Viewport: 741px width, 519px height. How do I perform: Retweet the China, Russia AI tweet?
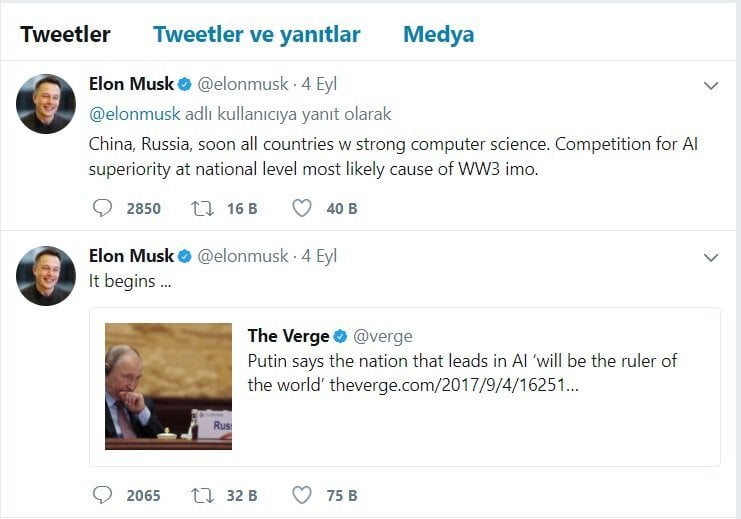click(202, 208)
